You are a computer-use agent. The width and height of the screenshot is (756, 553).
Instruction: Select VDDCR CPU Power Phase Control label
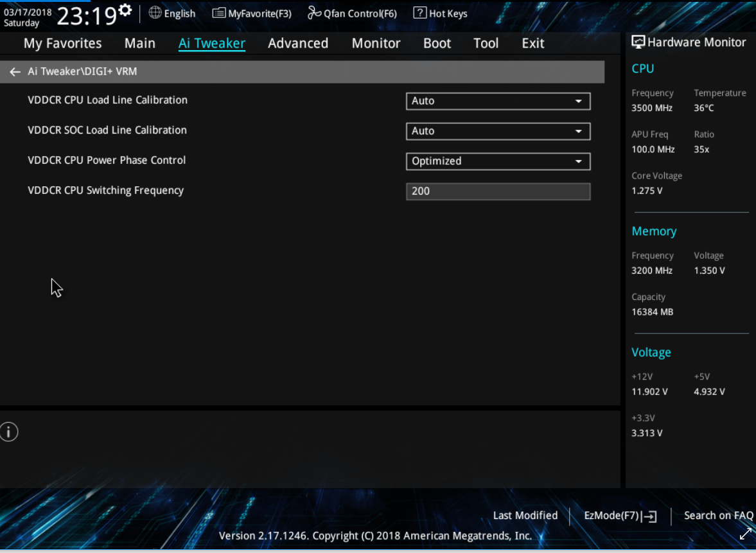107,160
